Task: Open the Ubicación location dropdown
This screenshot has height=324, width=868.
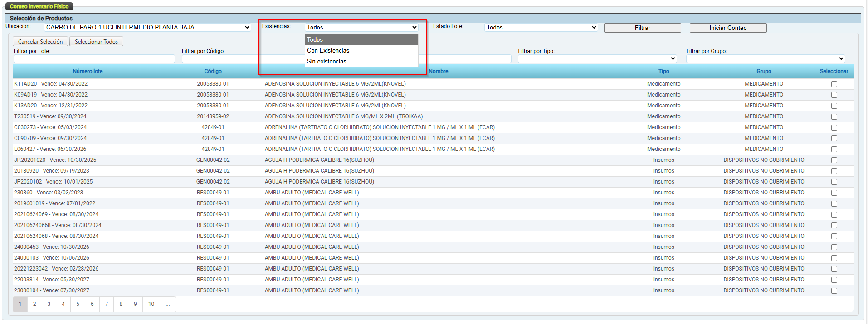Action: coord(148,28)
